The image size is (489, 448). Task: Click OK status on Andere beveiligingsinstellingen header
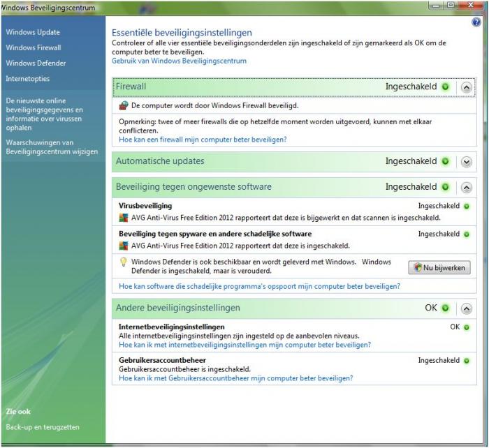[431, 308]
